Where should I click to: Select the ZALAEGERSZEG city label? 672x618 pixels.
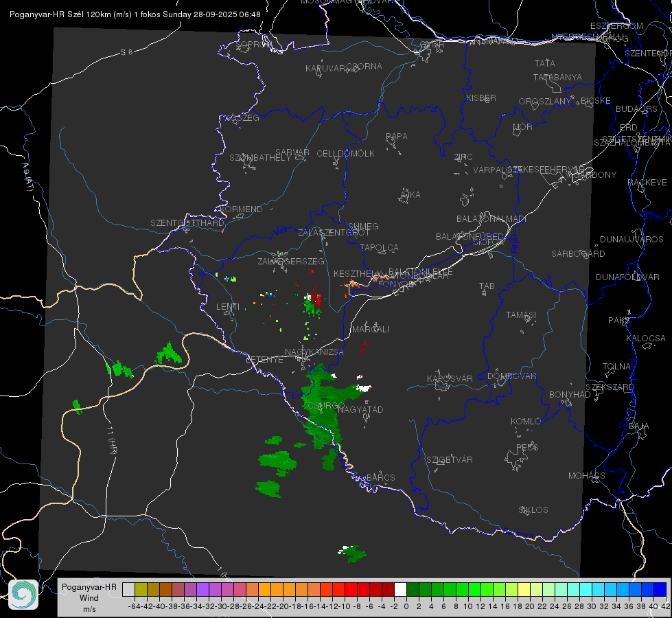(x=291, y=261)
